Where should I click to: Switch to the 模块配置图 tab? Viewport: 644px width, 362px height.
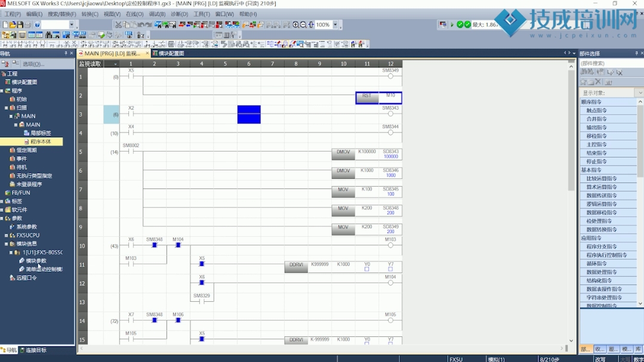(168, 53)
